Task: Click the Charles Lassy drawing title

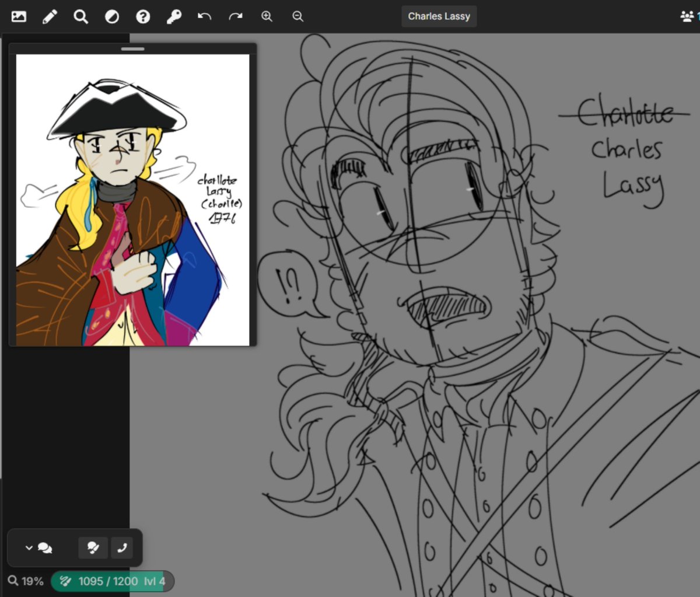Action: (439, 16)
